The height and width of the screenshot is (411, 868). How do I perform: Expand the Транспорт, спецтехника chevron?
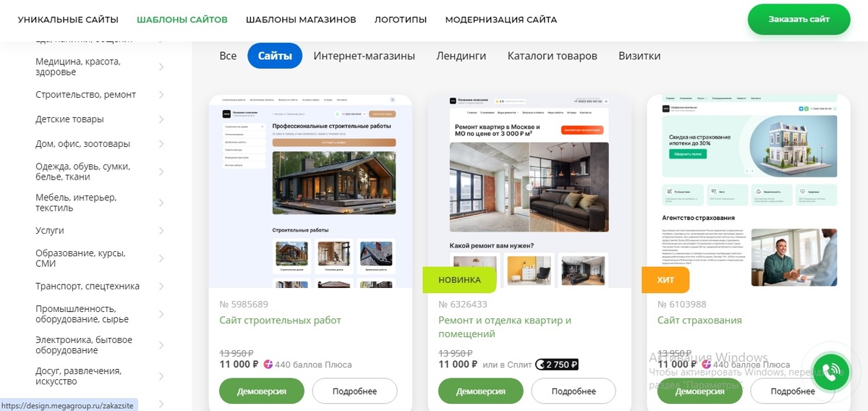click(161, 287)
